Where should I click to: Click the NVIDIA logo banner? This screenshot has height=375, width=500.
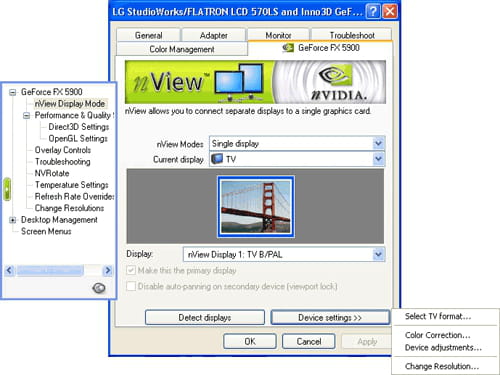pos(330,82)
